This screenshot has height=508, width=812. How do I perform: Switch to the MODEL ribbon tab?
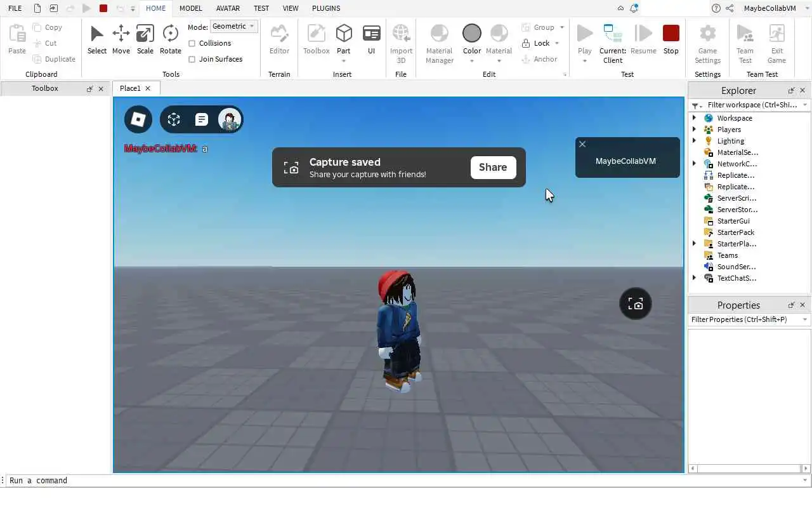coord(190,8)
